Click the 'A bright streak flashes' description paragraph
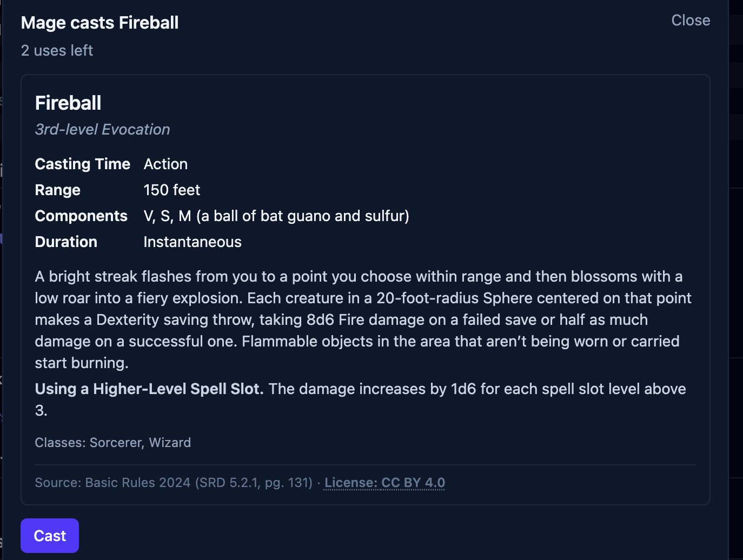Image resolution: width=743 pixels, height=560 pixels. click(363, 320)
